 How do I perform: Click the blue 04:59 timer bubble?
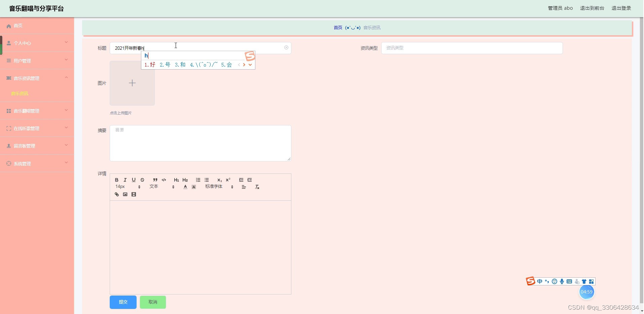(586, 292)
